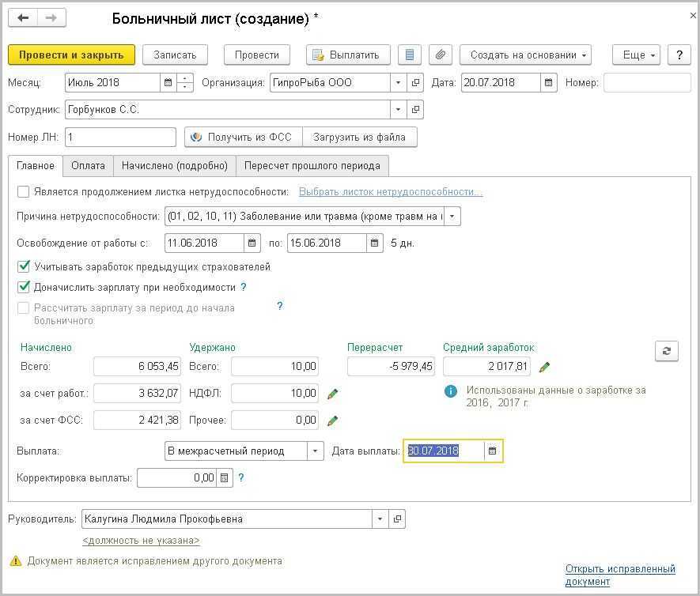Open the Выплата dropdown list
700x596 pixels.
(315, 451)
